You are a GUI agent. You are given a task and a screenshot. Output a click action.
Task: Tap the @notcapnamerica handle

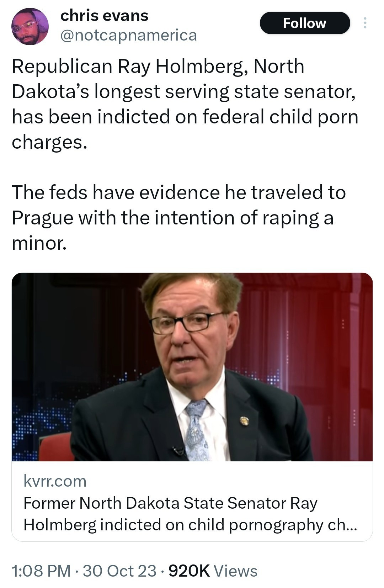click(128, 35)
